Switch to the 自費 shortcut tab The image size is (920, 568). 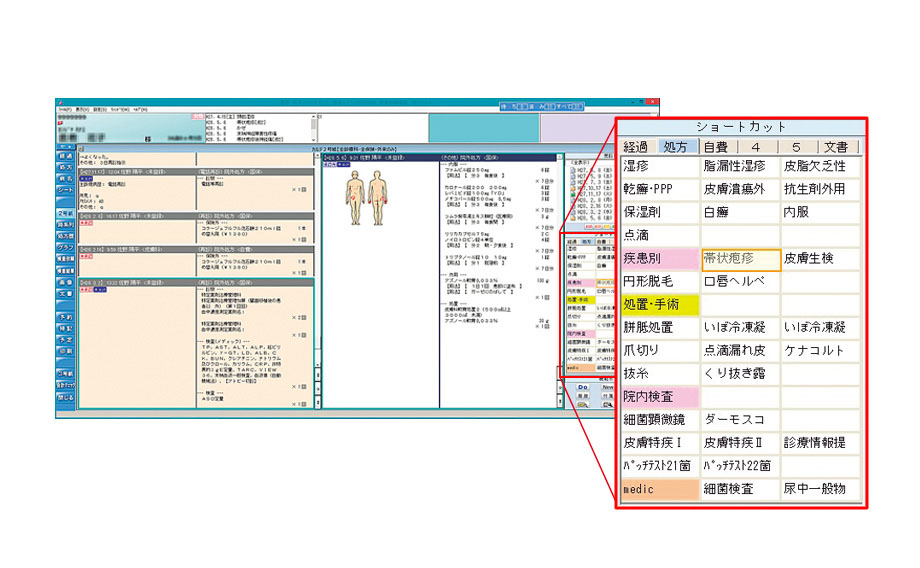[715, 147]
